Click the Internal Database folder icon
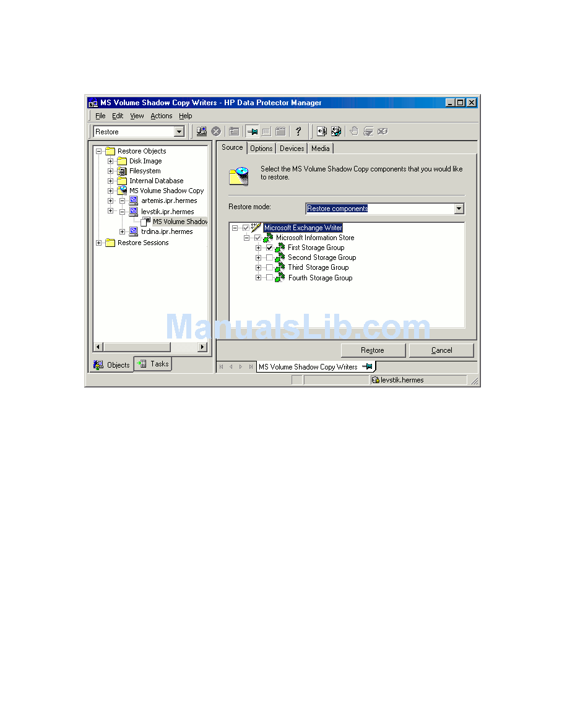Screen dimensions: 588x721 [122, 181]
